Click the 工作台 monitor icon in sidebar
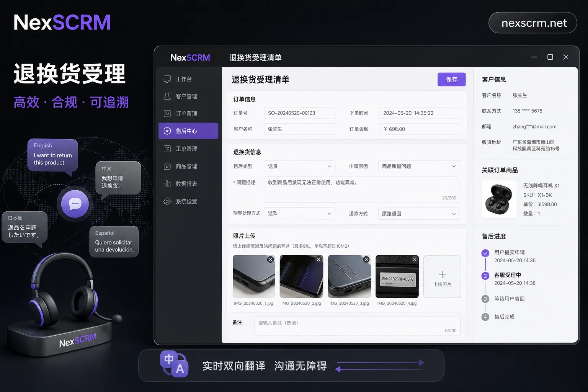Screen dimensions: 588x392 (x=167, y=79)
